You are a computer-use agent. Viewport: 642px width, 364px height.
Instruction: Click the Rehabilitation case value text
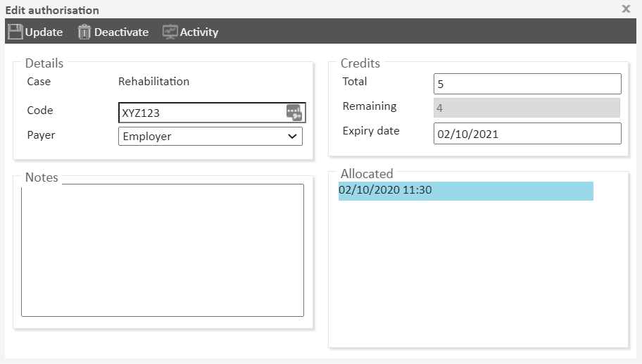[x=153, y=81]
